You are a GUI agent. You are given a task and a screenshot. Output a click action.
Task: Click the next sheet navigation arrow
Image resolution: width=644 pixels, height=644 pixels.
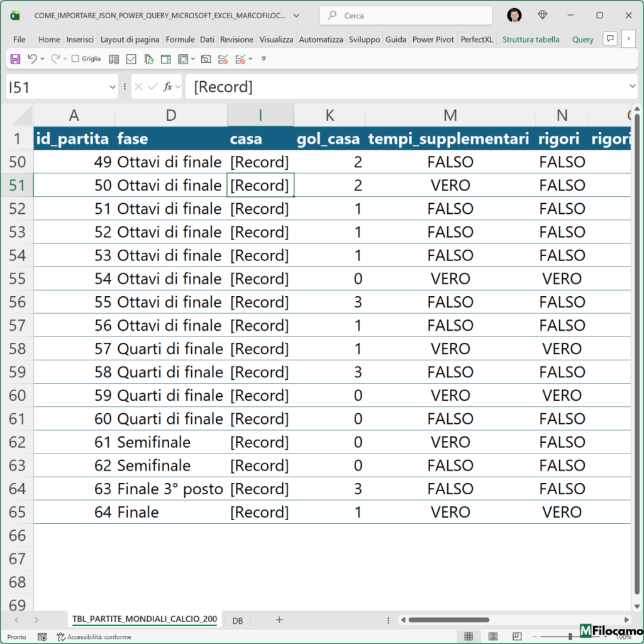pyautogui.click(x=36, y=619)
